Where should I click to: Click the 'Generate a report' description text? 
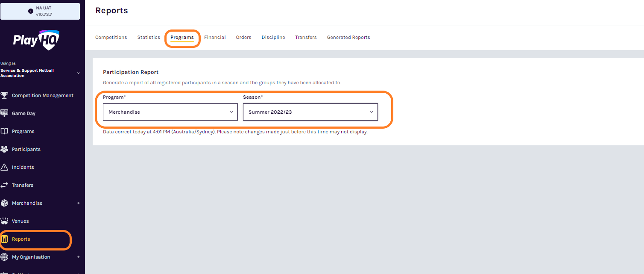pos(222,82)
